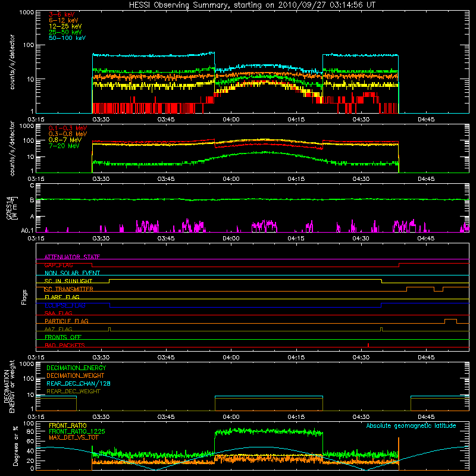
Task: Click the 0.1-0.3 MeV legend entry
Action: click(68, 128)
